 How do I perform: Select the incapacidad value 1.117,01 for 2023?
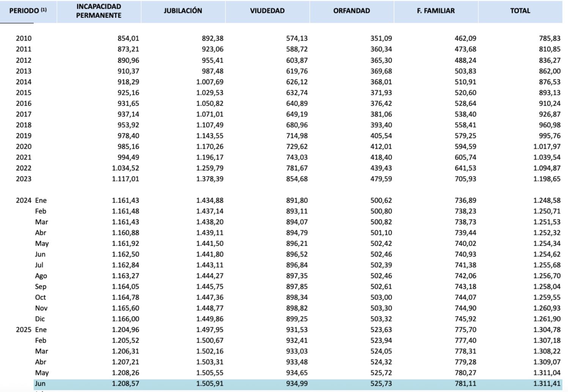[126, 179]
